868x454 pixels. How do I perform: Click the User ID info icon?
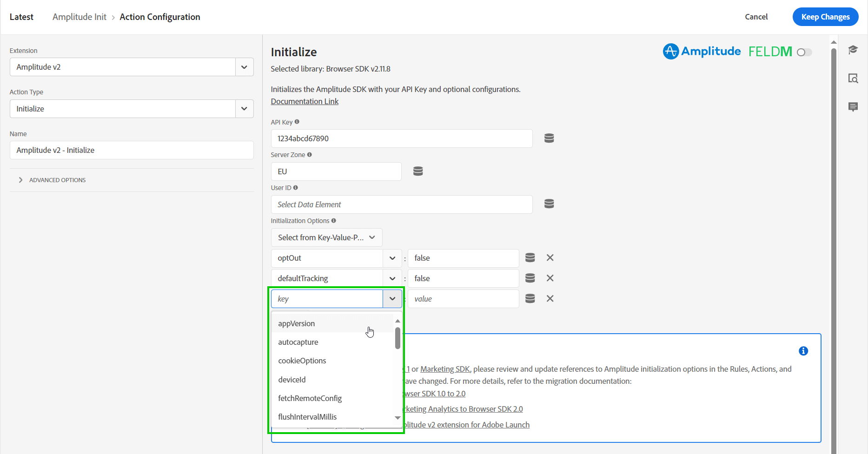[x=296, y=188]
